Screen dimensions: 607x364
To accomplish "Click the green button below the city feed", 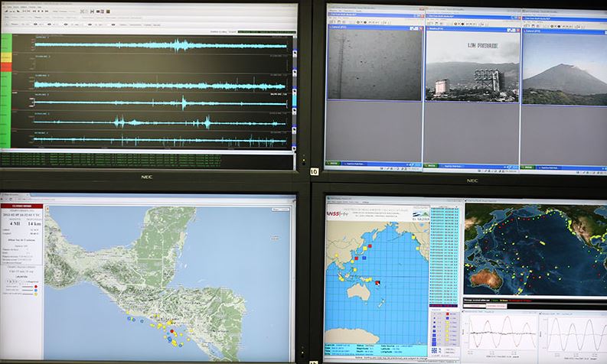I will (x=430, y=165).
